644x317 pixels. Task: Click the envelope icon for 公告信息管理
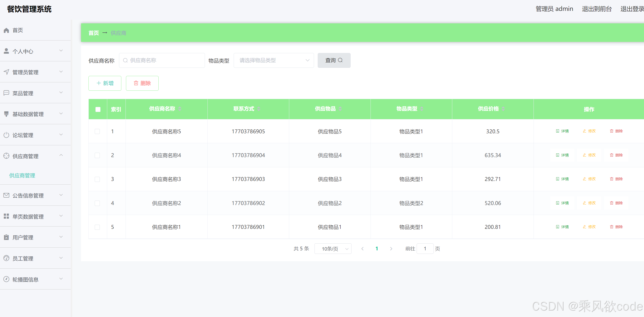pyautogui.click(x=6, y=195)
